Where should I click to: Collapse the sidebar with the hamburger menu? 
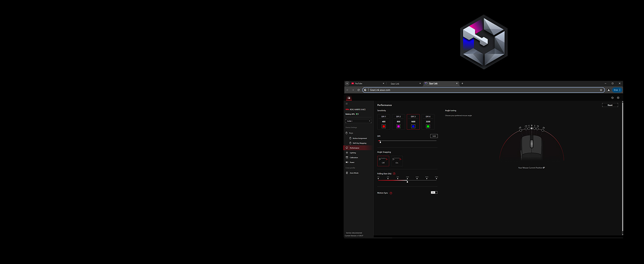click(x=347, y=103)
